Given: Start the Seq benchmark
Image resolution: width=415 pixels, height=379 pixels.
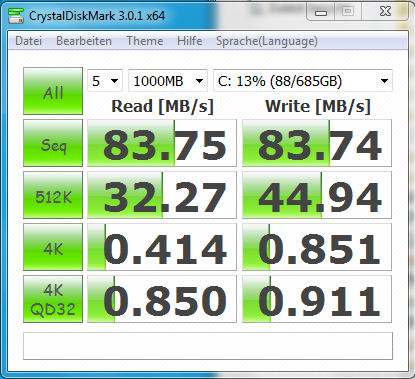Looking at the screenshot, I should coord(53,143).
